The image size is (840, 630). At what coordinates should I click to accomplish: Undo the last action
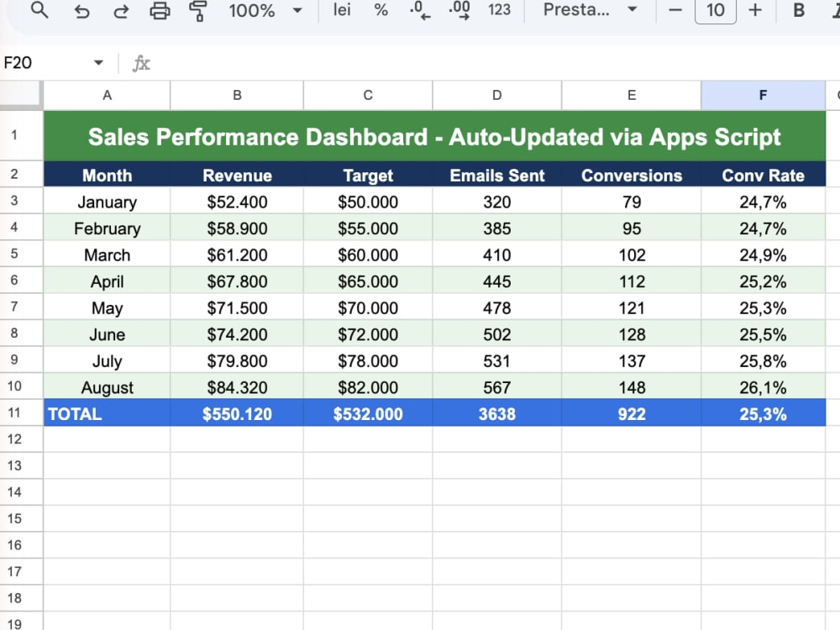(81, 11)
